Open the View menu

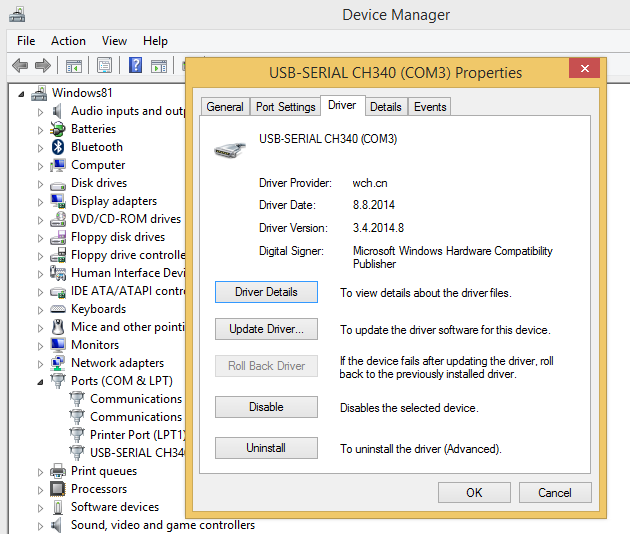[115, 41]
